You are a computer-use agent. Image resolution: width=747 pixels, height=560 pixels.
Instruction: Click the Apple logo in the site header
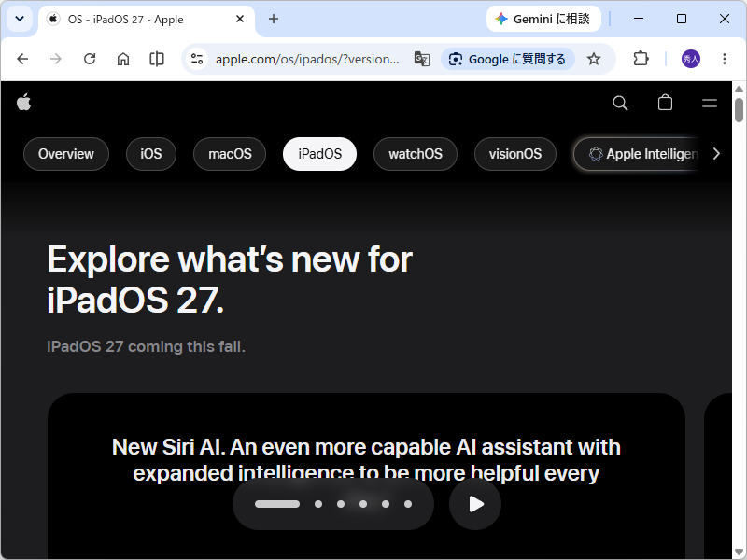pyautogui.click(x=24, y=102)
